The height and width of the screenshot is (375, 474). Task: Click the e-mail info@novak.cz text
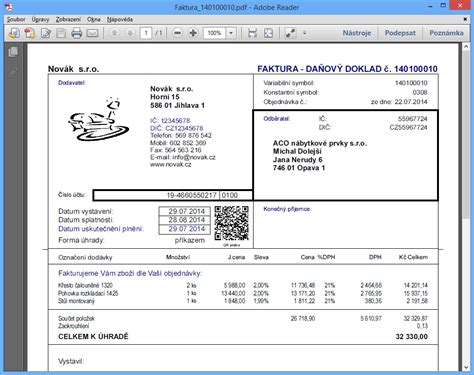(x=183, y=157)
